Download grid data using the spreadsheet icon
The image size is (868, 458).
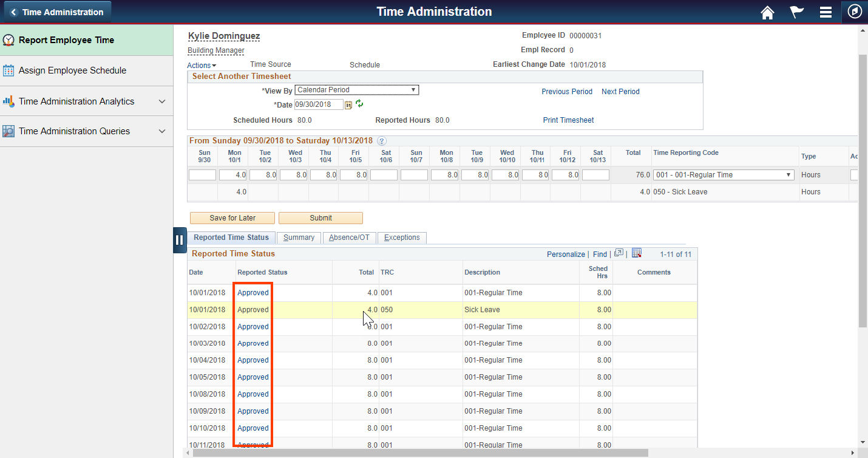point(636,252)
